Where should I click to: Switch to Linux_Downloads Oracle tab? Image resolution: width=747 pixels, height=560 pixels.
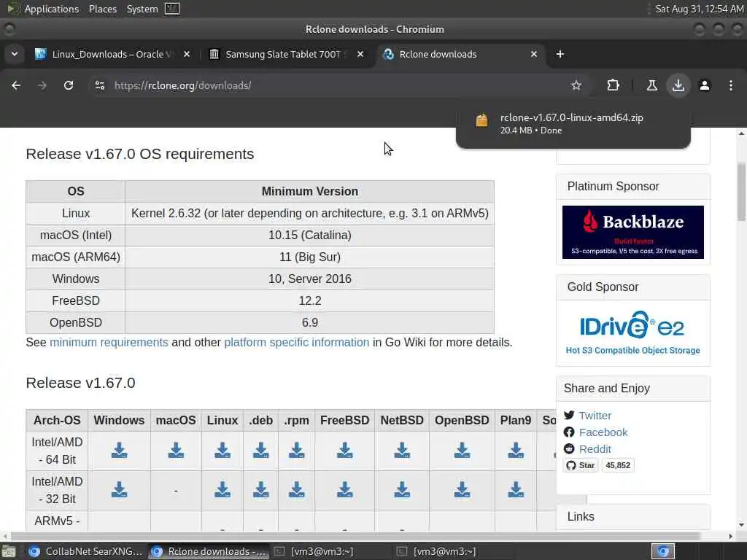113,54
